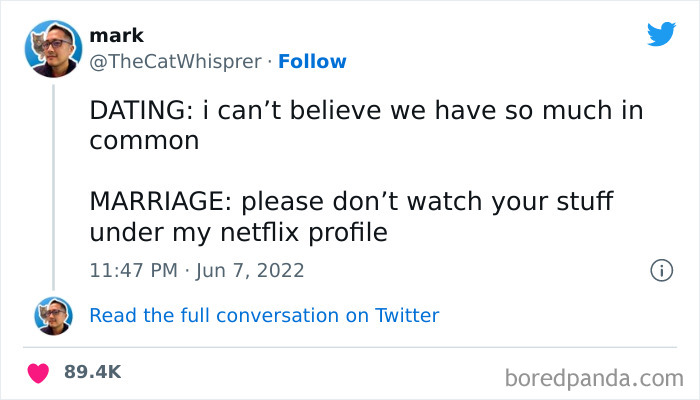Click the word Twitter in conversation link

tap(407, 315)
